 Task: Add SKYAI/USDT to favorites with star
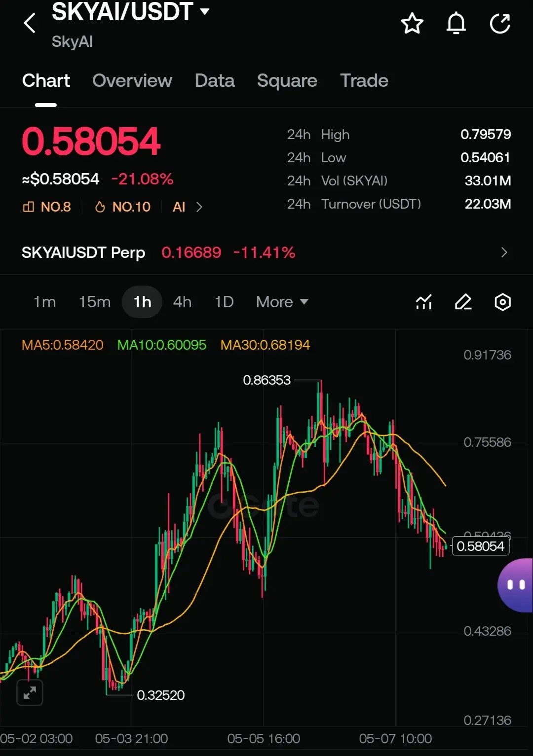[412, 24]
